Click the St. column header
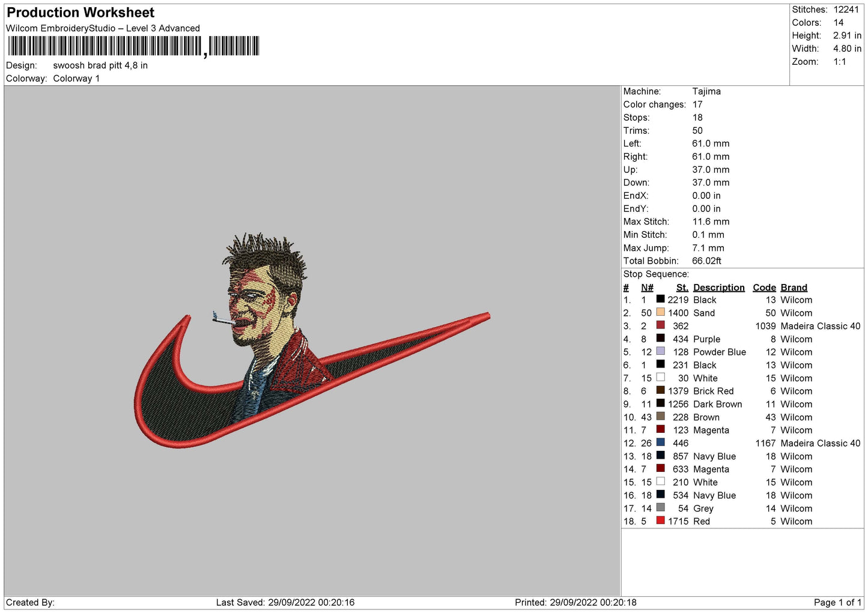Screen dimensions: 868x613 (682, 288)
